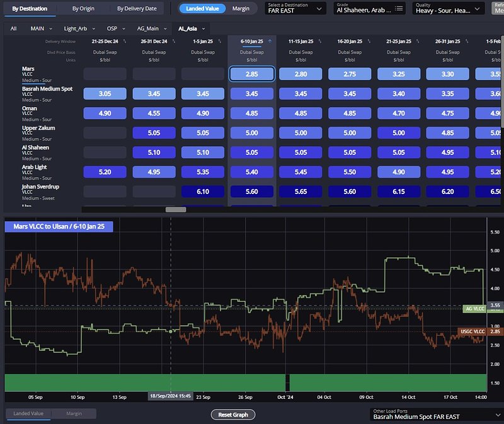
Task: Select Landed Value in the top toggle
Action: 202,9
